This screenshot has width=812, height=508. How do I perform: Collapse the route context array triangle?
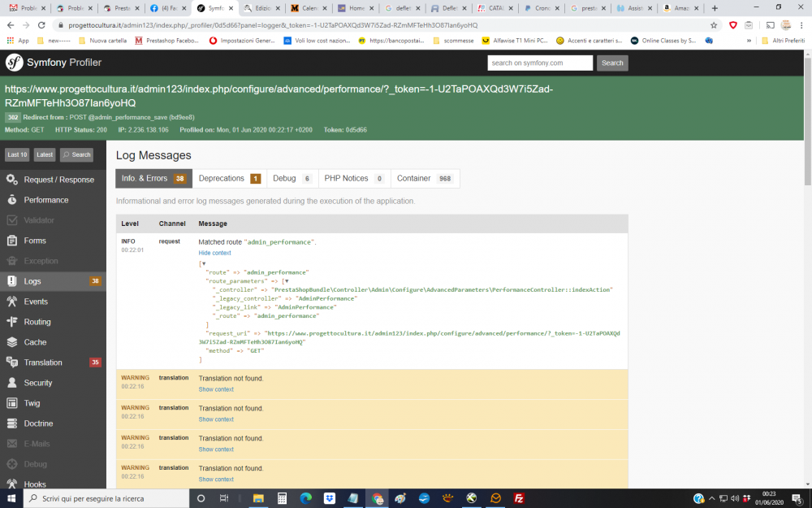pyautogui.click(x=205, y=262)
